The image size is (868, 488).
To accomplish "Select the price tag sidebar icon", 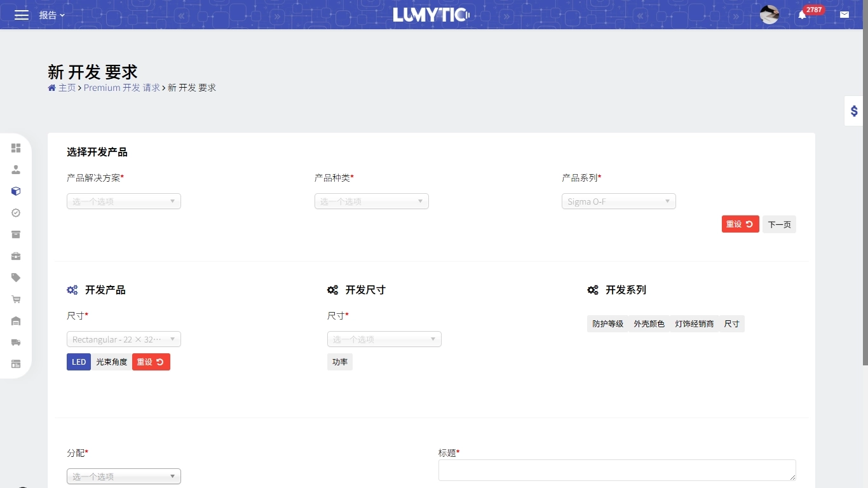I will [x=16, y=278].
